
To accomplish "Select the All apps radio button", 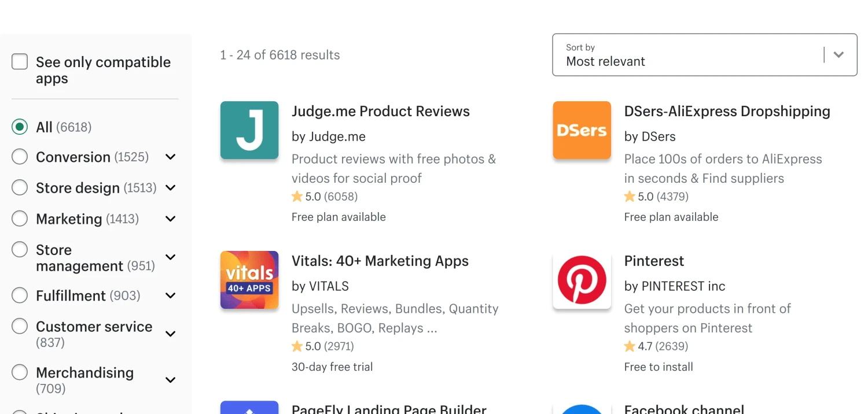I will pyautogui.click(x=20, y=127).
